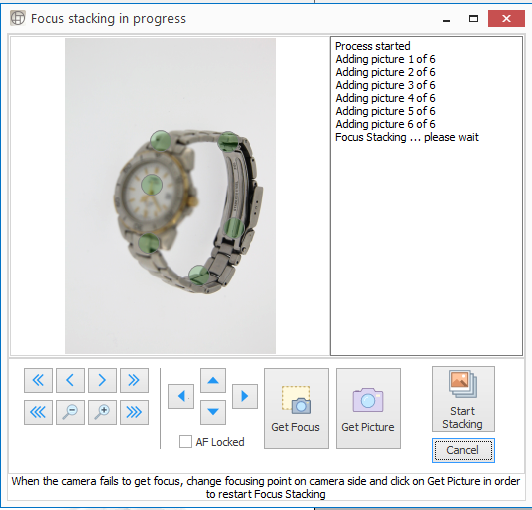
Task: Enable the AF Locked checkbox
Action: pos(185,442)
